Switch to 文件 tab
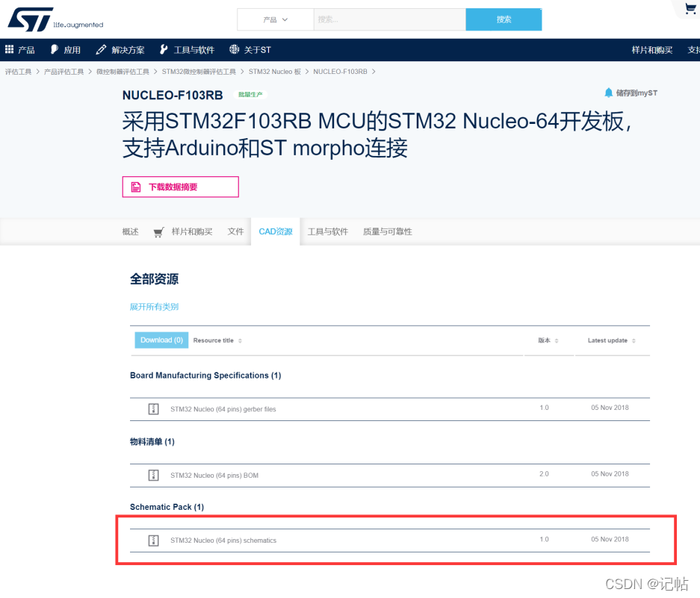700x598 pixels. click(236, 231)
